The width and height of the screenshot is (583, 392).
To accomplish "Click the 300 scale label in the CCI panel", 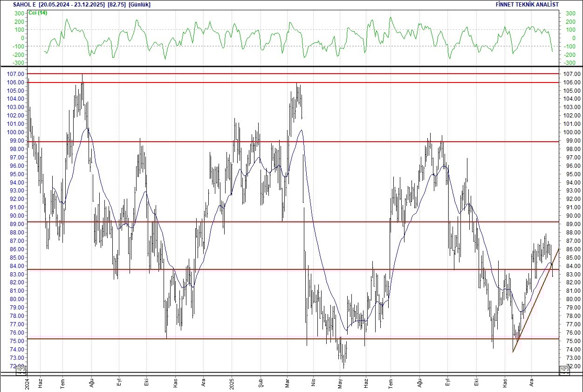I will click(x=19, y=14).
